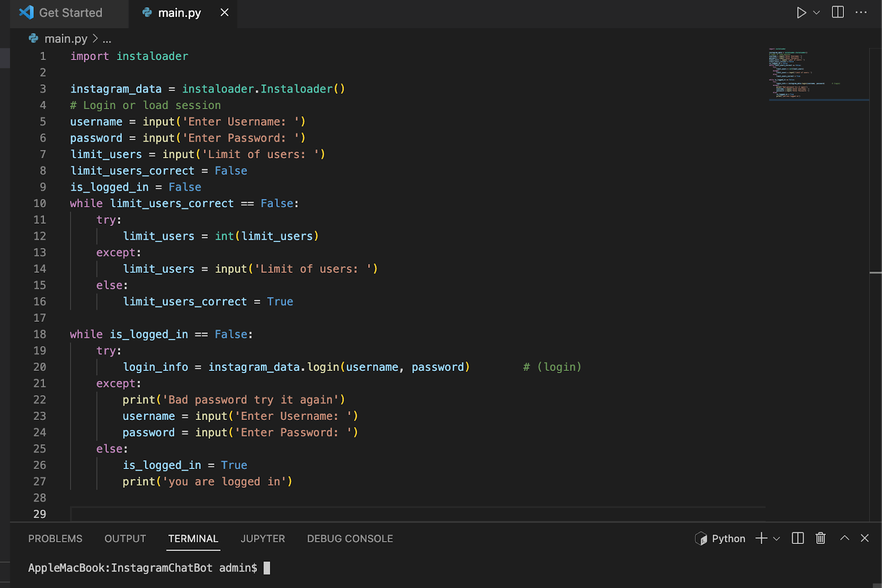The width and height of the screenshot is (882, 588).
Task: Show the JUPYTER panel tab
Action: [x=262, y=538]
